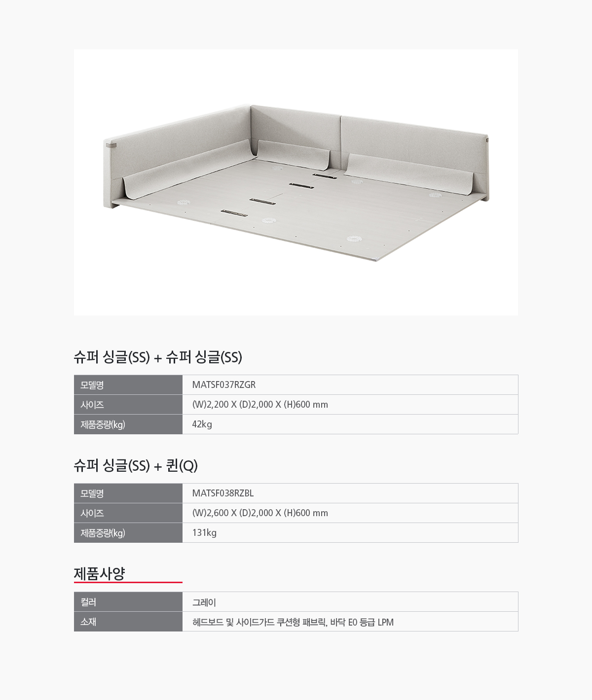The width and height of the screenshot is (592, 700).
Task: Click the (W)2,600 X (D)2,000 size value
Action: point(260,513)
